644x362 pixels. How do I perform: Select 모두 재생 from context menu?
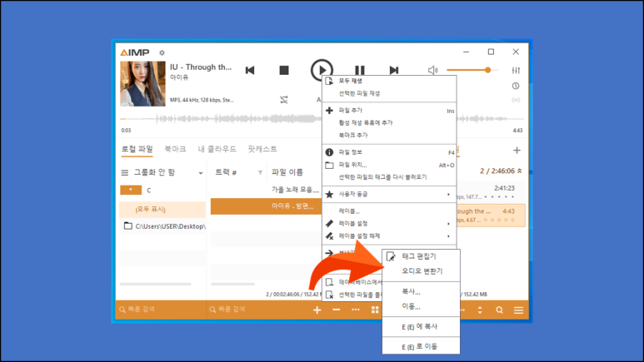pos(389,82)
